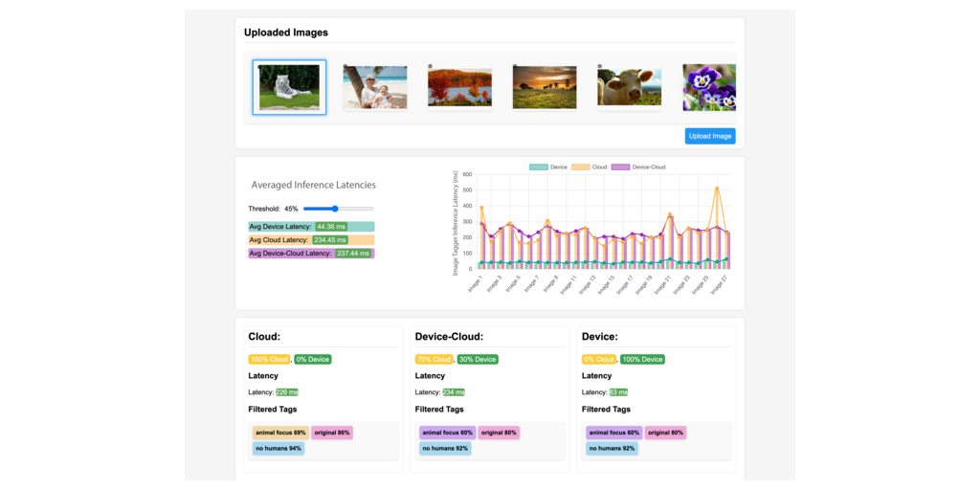Choose the autumn lake image thumbnail
The image size is (980, 490).
click(459, 87)
